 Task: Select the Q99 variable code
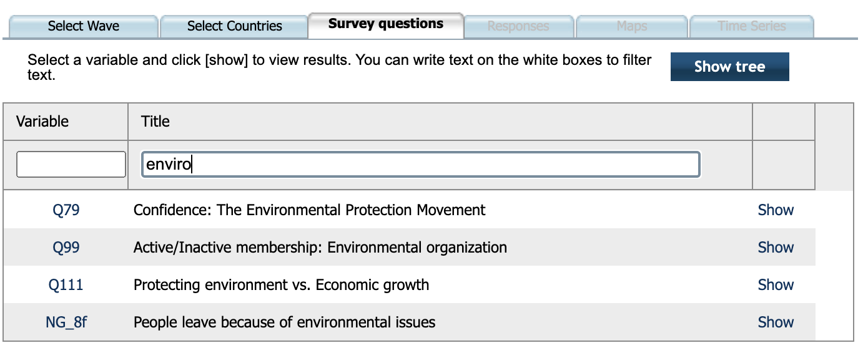[x=66, y=248]
